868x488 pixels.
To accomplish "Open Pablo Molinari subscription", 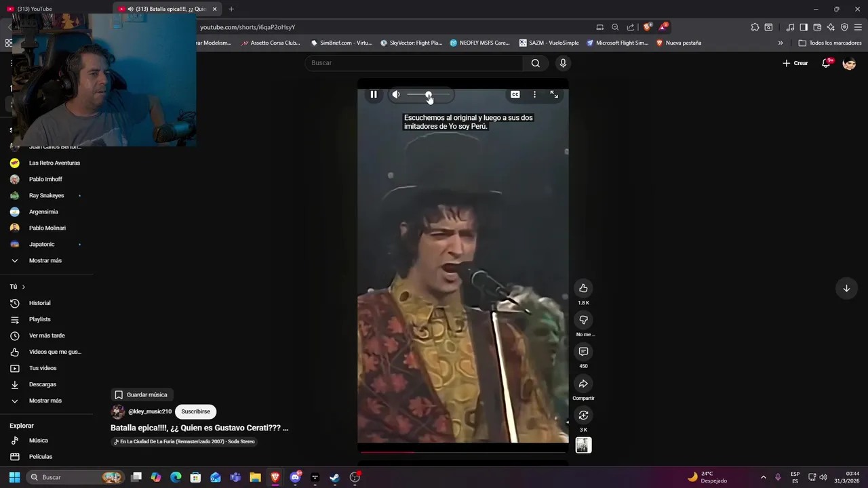I will 46,228.
